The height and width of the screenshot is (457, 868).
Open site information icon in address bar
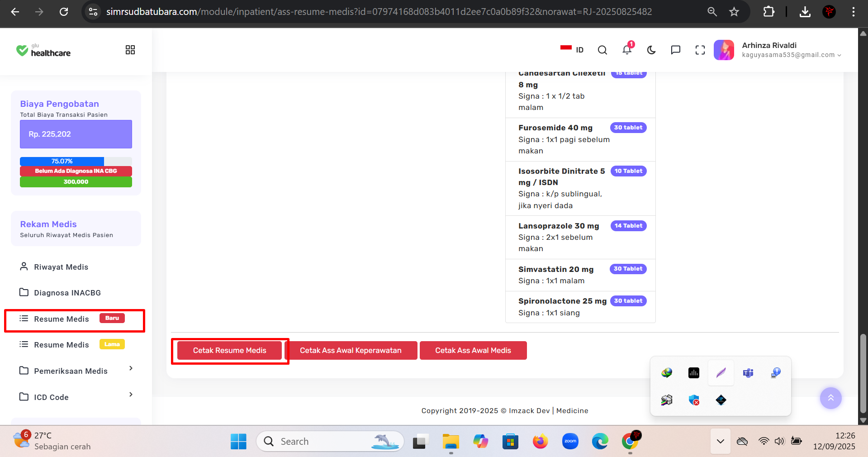93,12
